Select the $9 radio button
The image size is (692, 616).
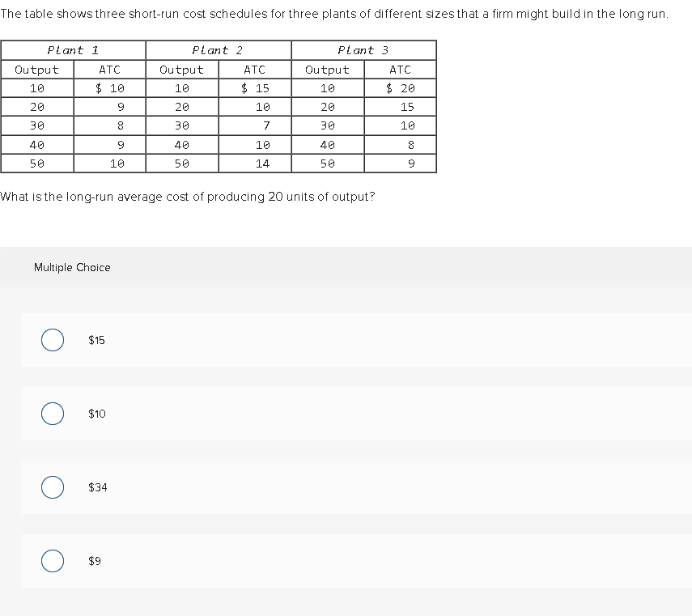coord(53,560)
